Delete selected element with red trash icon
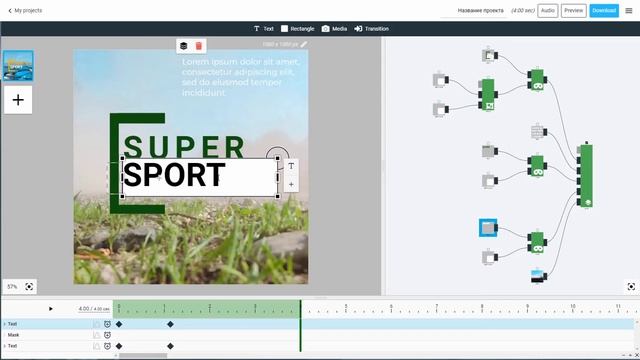Image resolution: width=640 pixels, height=360 pixels. click(x=199, y=46)
